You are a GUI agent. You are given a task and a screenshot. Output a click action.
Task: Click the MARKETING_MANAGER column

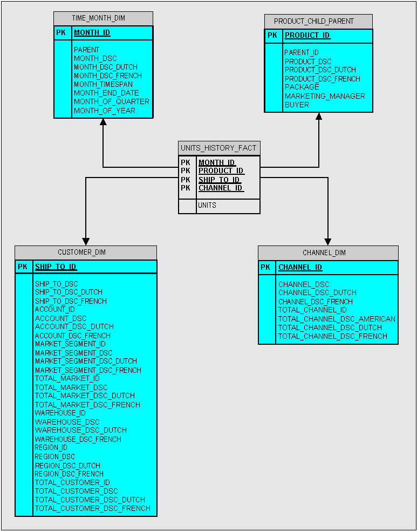click(325, 96)
